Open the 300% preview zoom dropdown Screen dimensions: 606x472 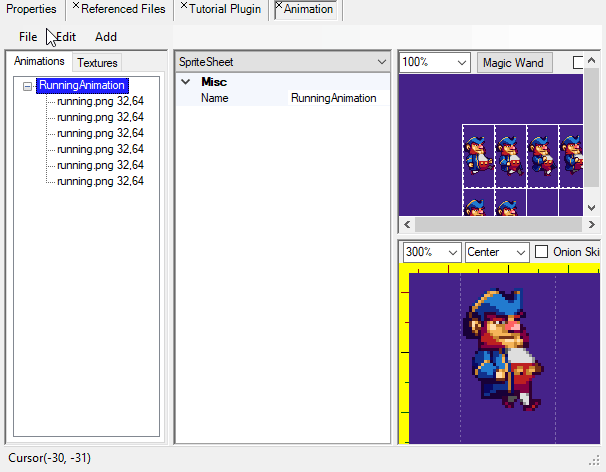pyautogui.click(x=452, y=252)
